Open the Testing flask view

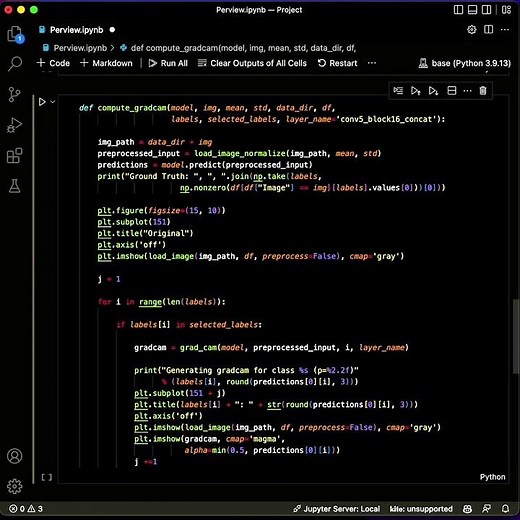click(14, 186)
